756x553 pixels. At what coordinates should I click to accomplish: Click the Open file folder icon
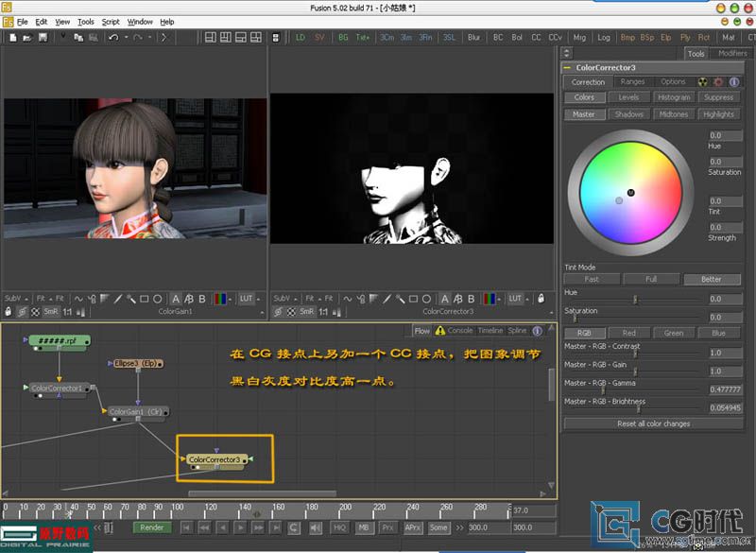coord(27,38)
